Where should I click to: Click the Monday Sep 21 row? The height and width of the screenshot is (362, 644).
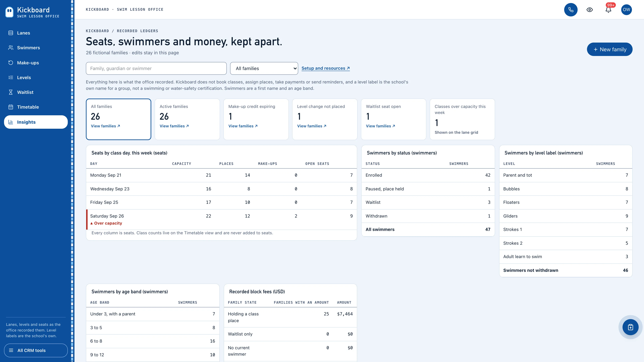coord(222,175)
